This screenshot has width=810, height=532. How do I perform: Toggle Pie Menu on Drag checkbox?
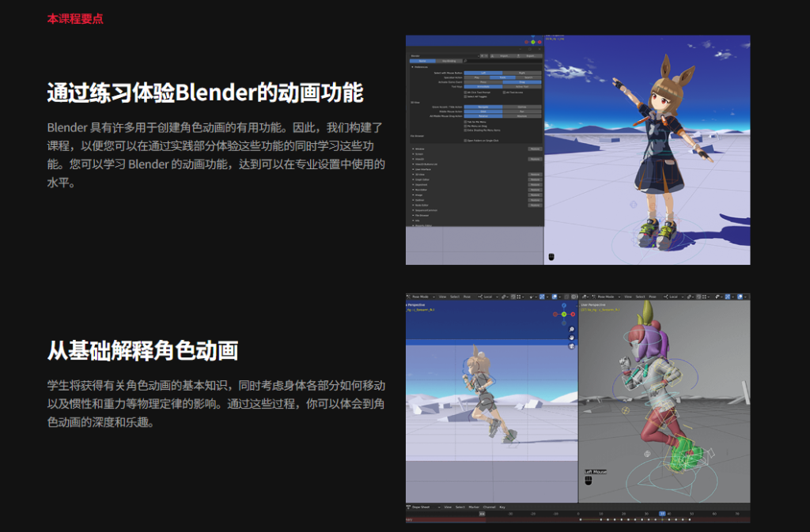pos(465,126)
